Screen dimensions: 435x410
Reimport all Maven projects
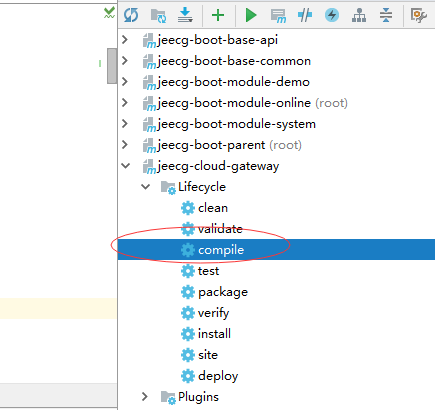[x=131, y=15]
